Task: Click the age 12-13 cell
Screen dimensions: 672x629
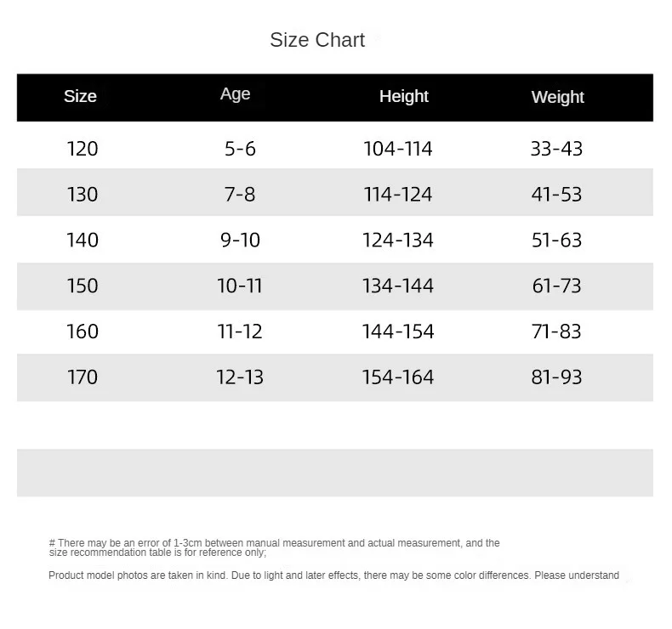Action: coord(240,377)
